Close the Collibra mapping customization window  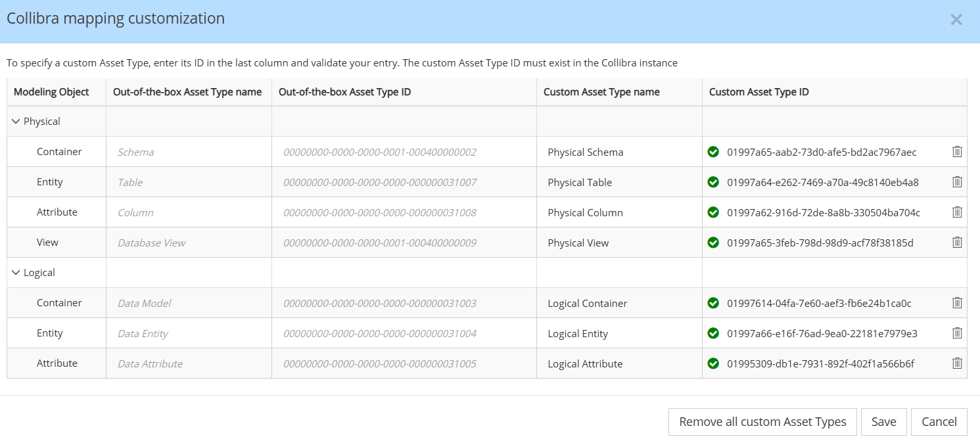[956, 19]
